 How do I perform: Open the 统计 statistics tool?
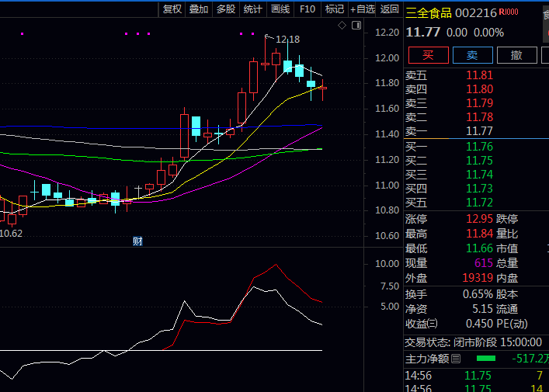click(252, 9)
